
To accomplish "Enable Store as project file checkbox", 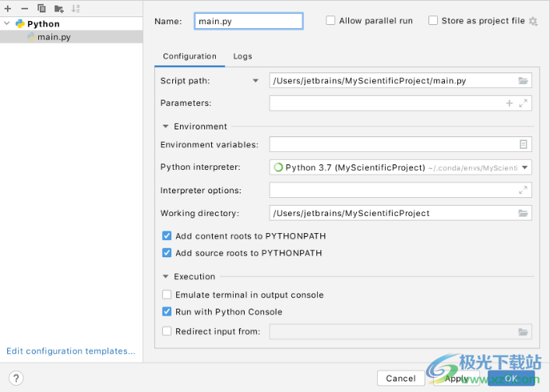I will (x=433, y=21).
